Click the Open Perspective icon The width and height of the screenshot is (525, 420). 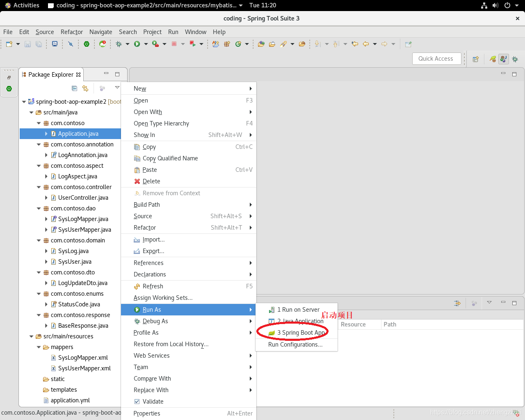pos(476,59)
